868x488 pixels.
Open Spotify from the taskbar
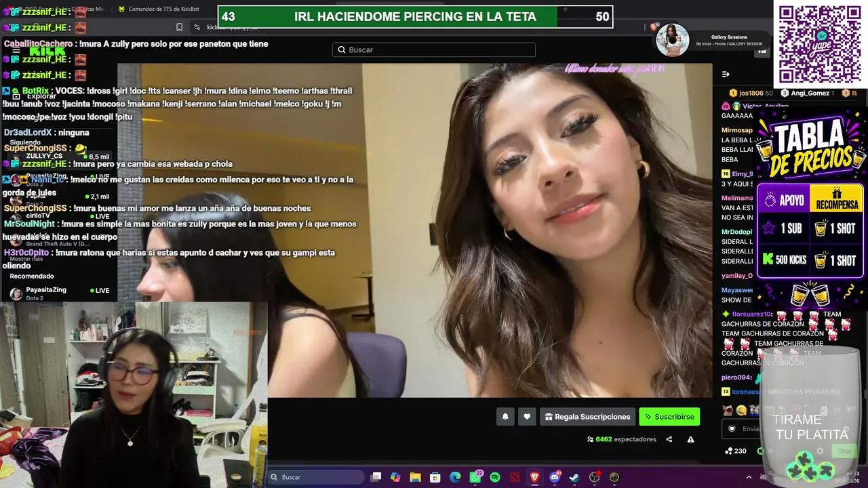(x=495, y=477)
